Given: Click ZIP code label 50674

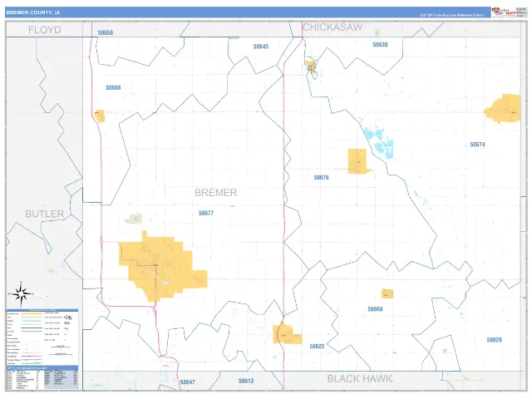Looking at the screenshot, I should click(477, 145).
